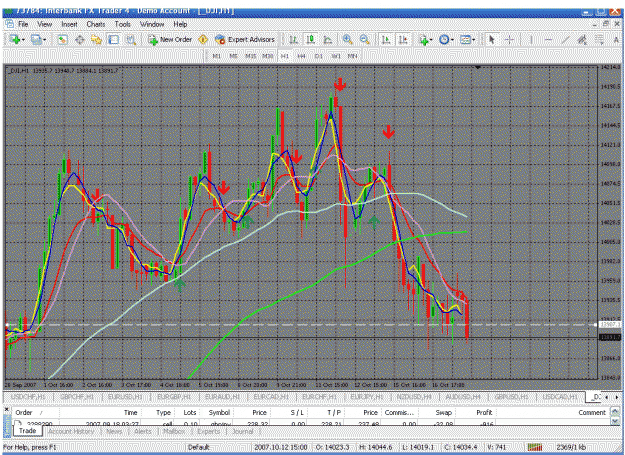Image resolution: width=625 pixels, height=455 pixels.
Task: Switch chart to M15 timeframe
Action: click(x=250, y=56)
